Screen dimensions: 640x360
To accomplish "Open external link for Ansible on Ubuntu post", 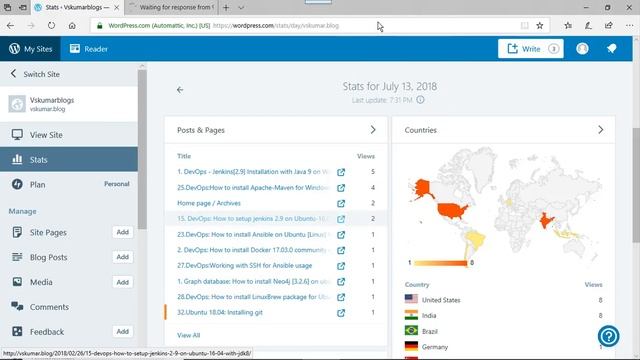I will coord(341,235).
